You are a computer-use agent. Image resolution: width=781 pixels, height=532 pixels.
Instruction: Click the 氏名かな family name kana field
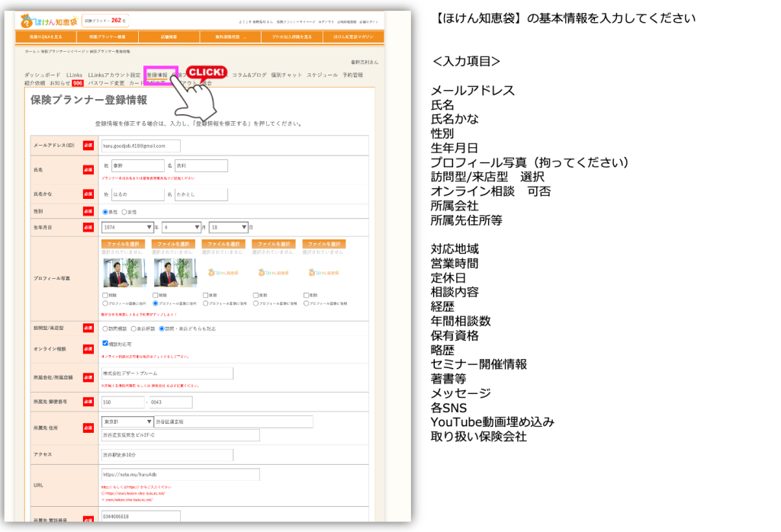138,194
